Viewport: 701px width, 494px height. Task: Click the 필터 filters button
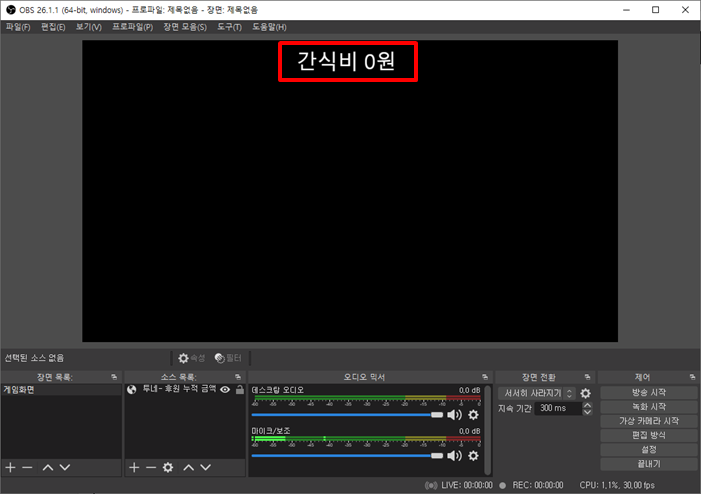pyautogui.click(x=228, y=358)
